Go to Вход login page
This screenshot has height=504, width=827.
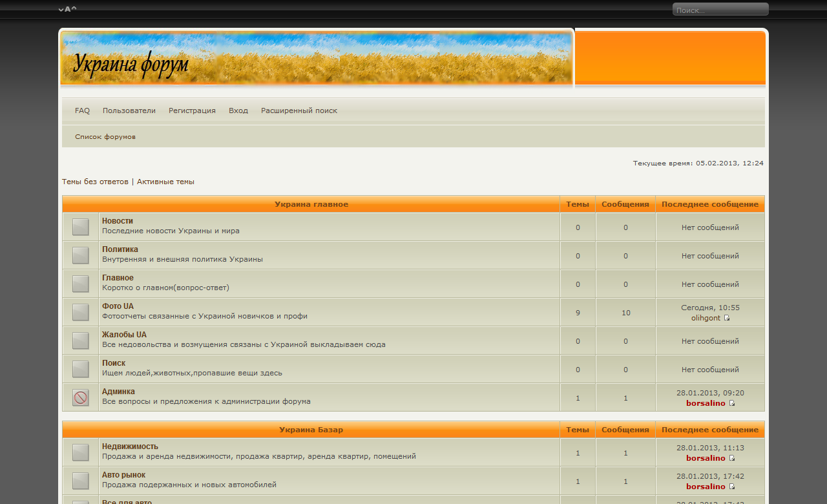click(x=238, y=110)
